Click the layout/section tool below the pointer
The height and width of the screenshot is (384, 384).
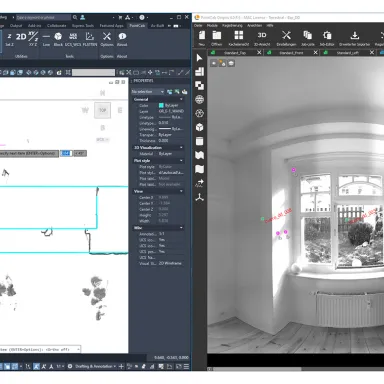(199, 72)
